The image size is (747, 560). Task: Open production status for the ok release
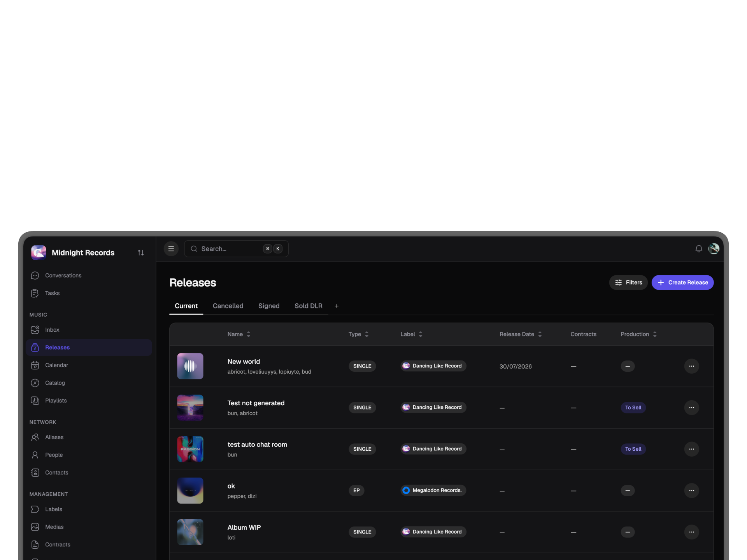click(x=628, y=491)
